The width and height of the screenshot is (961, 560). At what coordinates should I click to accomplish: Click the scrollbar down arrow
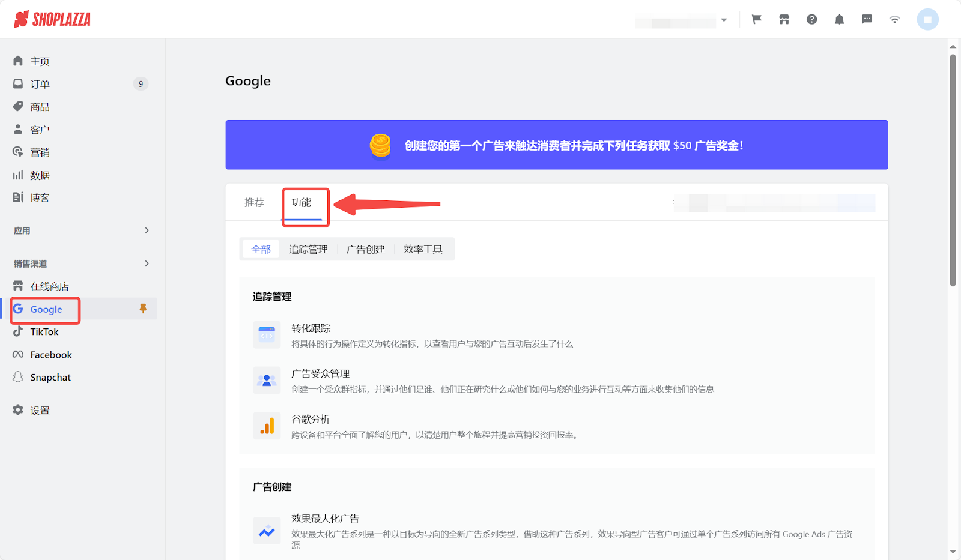pos(953,552)
